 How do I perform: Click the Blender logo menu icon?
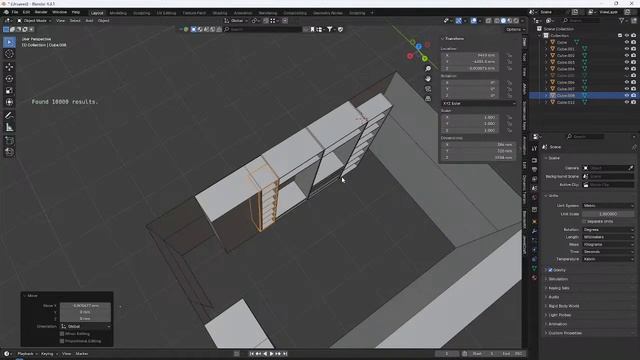(x=6, y=12)
